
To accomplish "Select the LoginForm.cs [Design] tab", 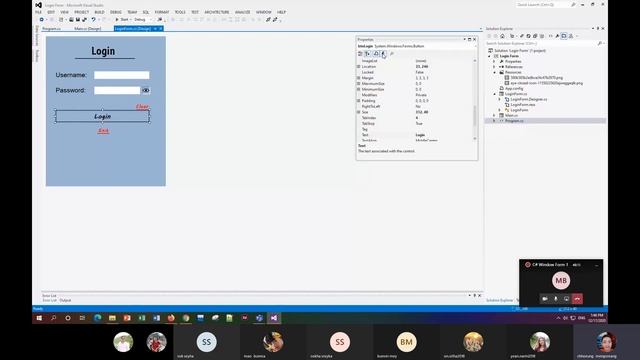I will [133, 29].
